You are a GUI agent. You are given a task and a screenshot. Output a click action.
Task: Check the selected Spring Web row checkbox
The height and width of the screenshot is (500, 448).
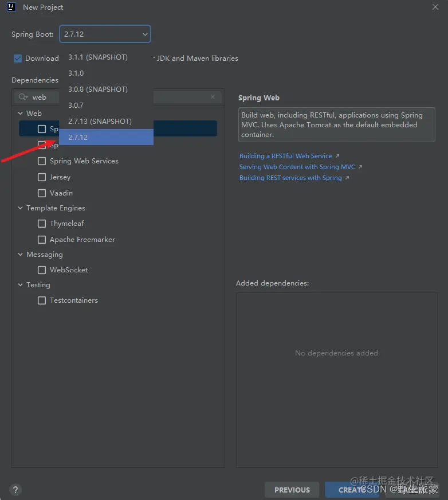(x=42, y=129)
